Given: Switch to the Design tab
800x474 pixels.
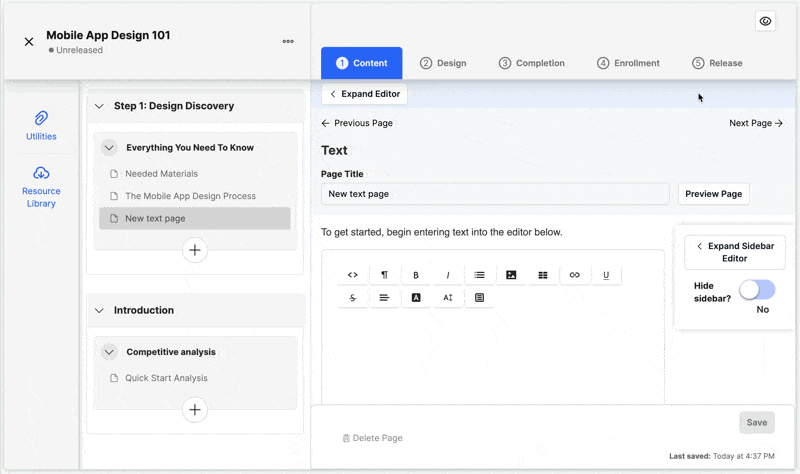Looking at the screenshot, I should pyautogui.click(x=443, y=63).
